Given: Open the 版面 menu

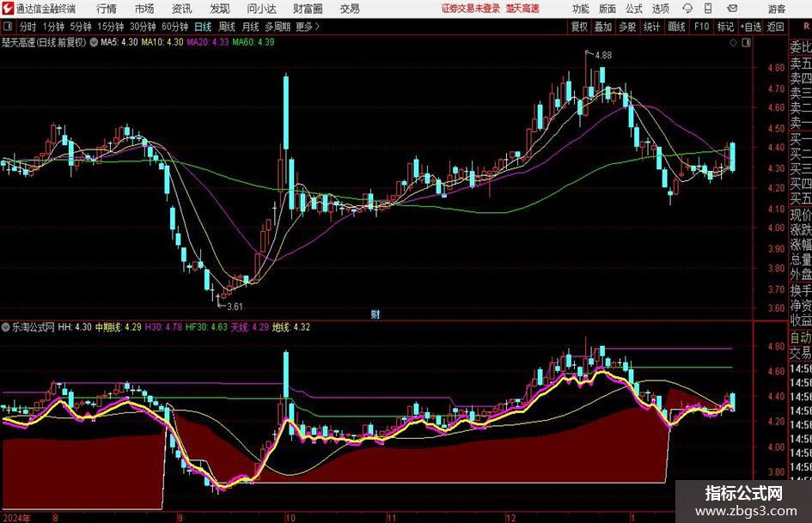Looking at the screenshot, I should pyautogui.click(x=607, y=9).
